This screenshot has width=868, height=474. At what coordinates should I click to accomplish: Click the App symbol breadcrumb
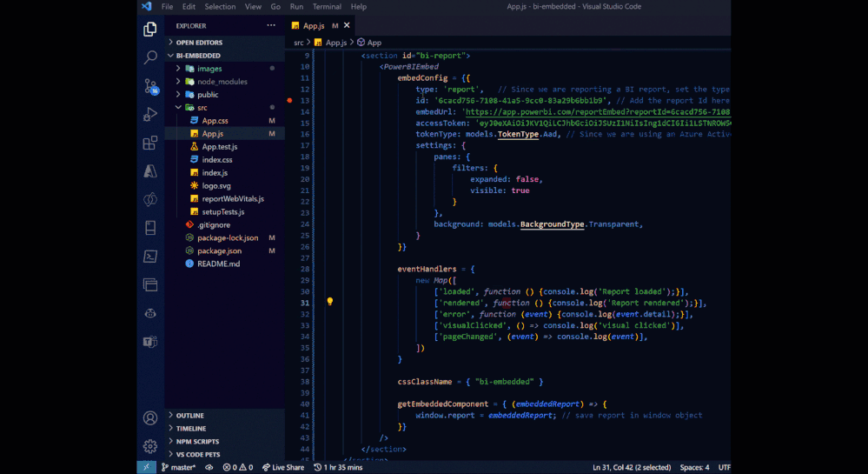pos(369,42)
